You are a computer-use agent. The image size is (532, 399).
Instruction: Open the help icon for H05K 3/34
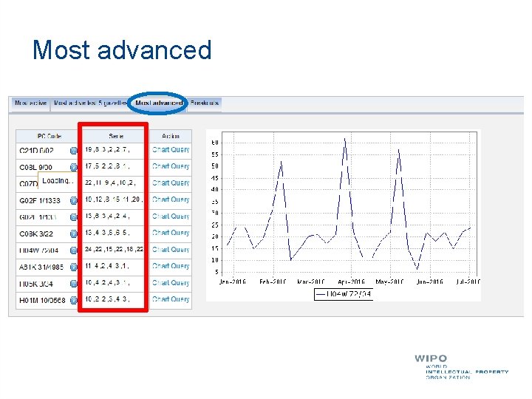pyautogui.click(x=74, y=284)
